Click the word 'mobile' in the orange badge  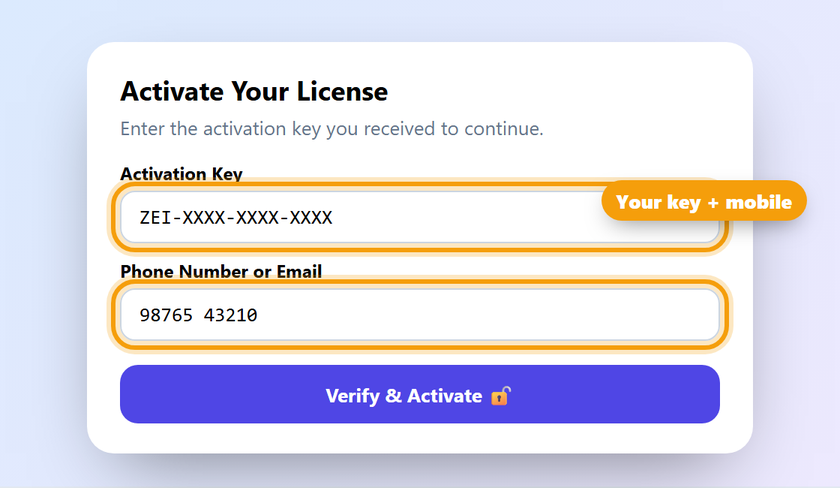758,202
